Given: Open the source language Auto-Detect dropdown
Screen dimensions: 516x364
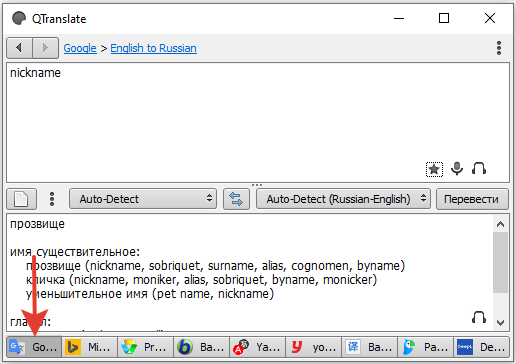Looking at the screenshot, I should coord(143,199).
